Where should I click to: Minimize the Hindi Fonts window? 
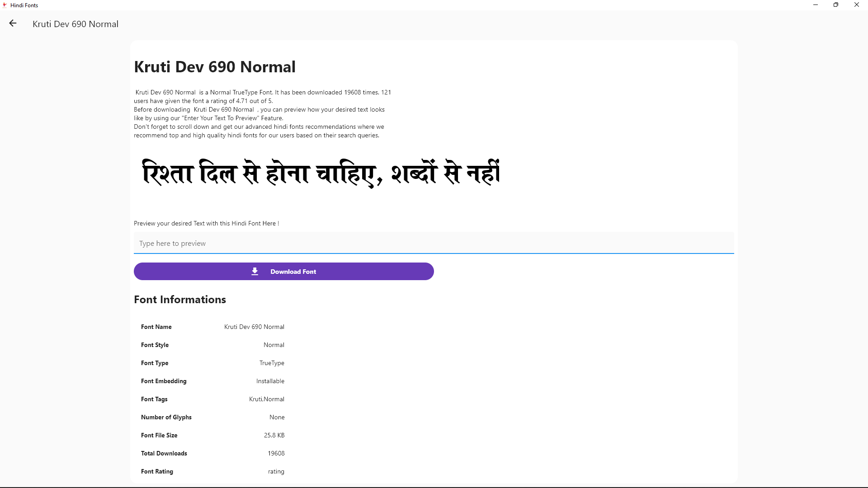coord(816,5)
